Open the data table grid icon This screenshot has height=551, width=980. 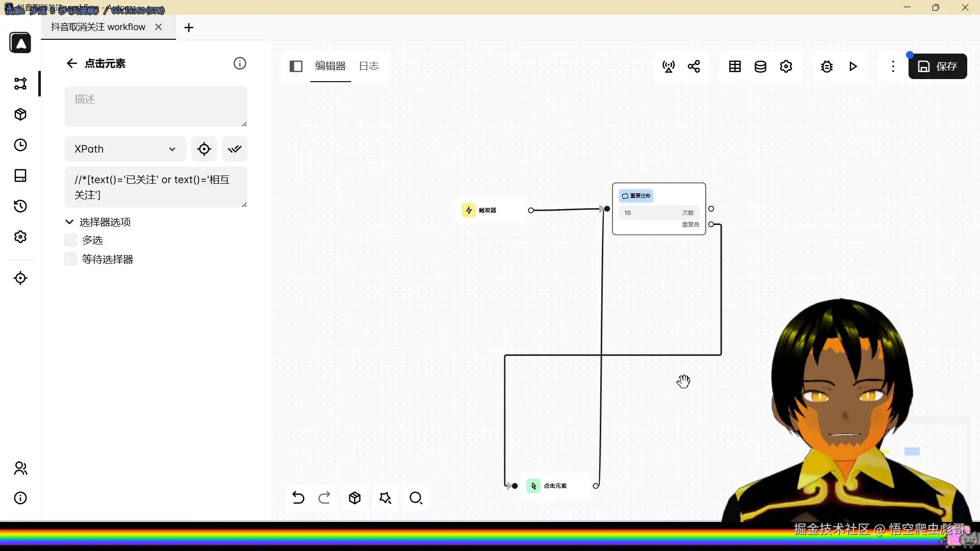click(x=735, y=66)
